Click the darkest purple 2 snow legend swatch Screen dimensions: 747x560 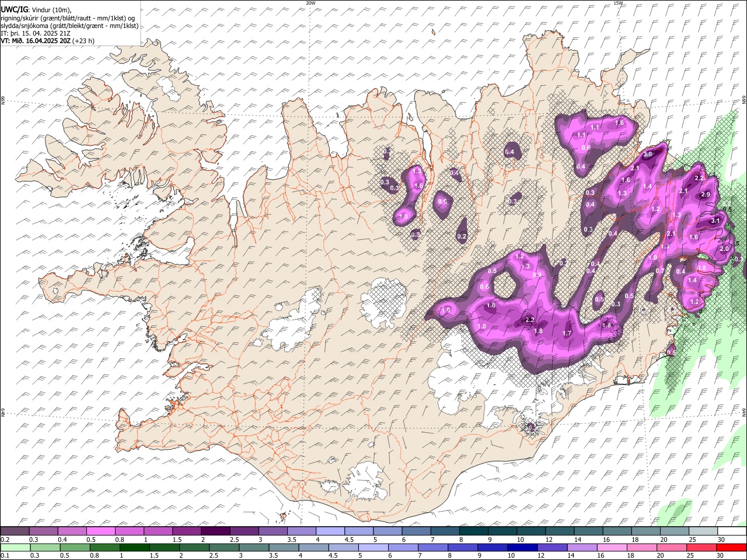point(215,531)
